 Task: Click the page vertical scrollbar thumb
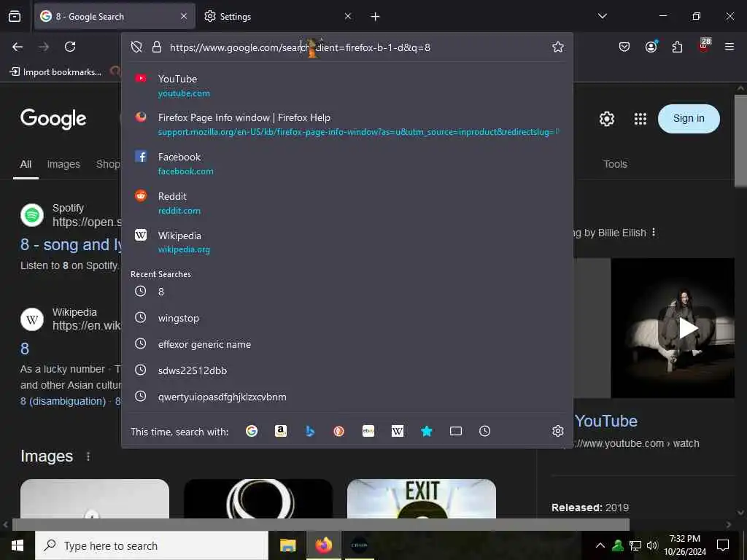pos(740,141)
